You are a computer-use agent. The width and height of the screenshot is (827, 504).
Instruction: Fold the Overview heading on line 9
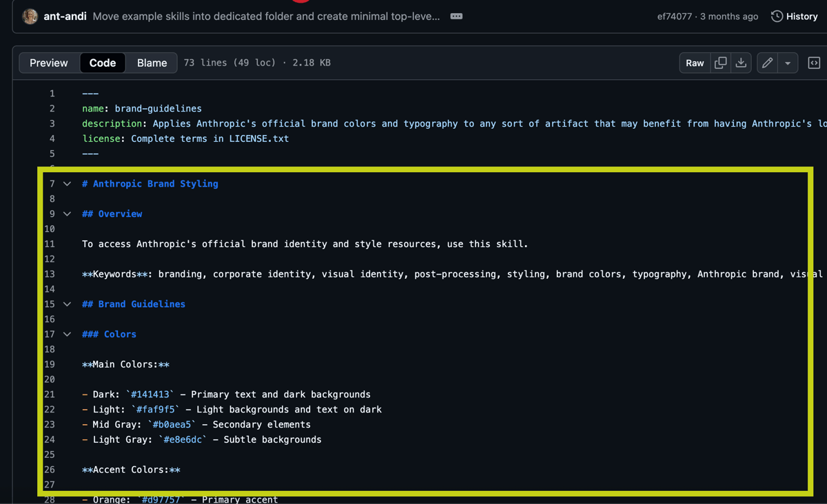tap(67, 214)
